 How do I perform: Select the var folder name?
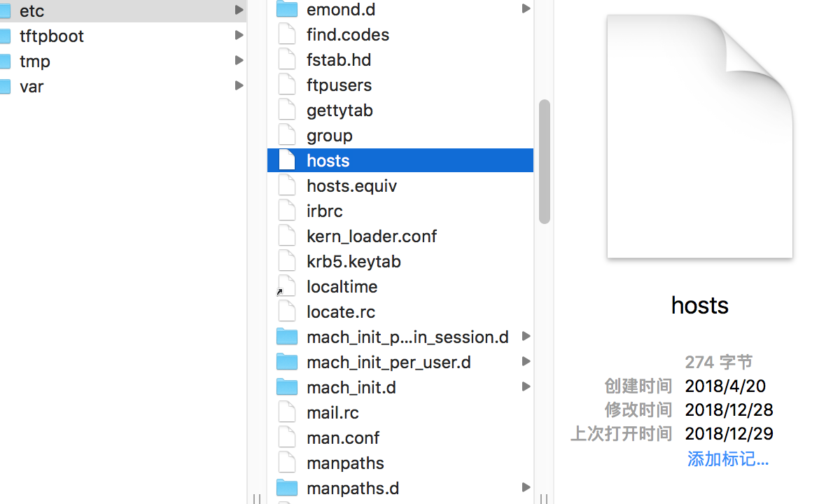point(31,87)
